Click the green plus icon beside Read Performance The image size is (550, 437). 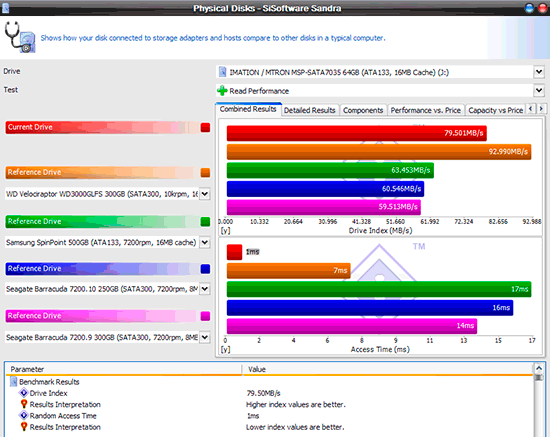pyautogui.click(x=222, y=91)
